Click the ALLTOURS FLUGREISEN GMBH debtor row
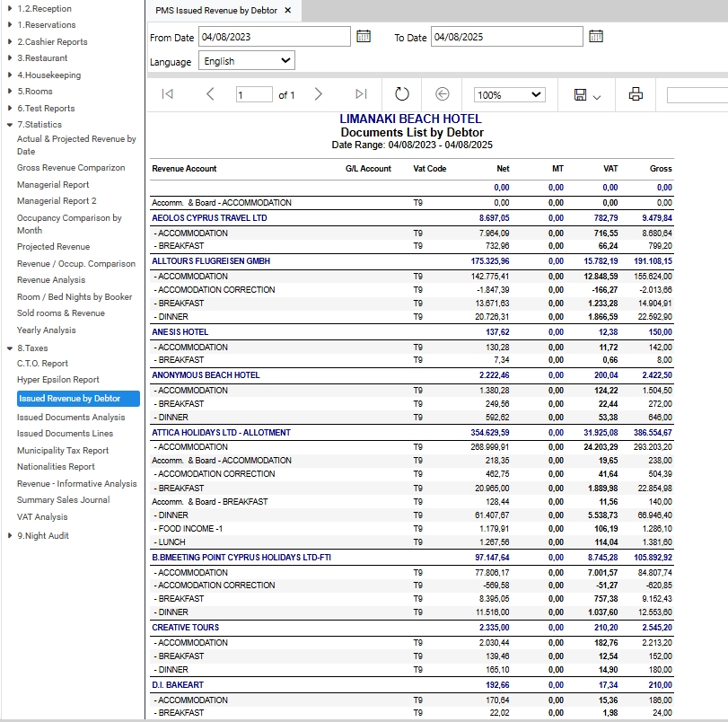This screenshot has width=728, height=722. pos(412,261)
